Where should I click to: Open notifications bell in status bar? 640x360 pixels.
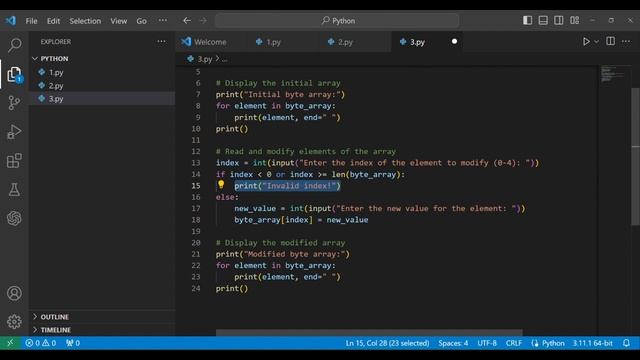pos(627,343)
